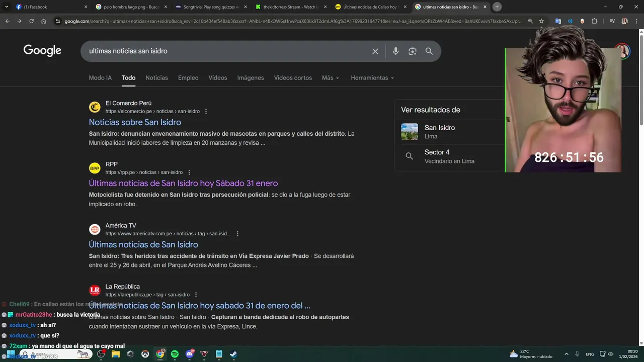This screenshot has width=644, height=362.
Task: Reload the page
Action: [x=31, y=21]
